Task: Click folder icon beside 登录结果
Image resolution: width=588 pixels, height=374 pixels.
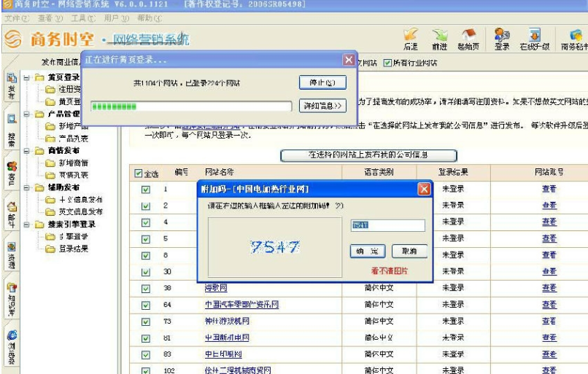Action: pyautogui.click(x=50, y=249)
